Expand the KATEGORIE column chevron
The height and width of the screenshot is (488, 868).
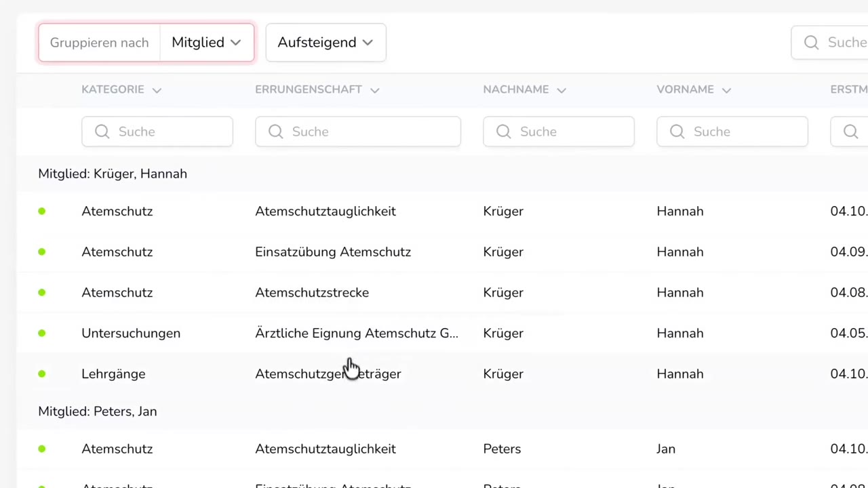pos(157,90)
